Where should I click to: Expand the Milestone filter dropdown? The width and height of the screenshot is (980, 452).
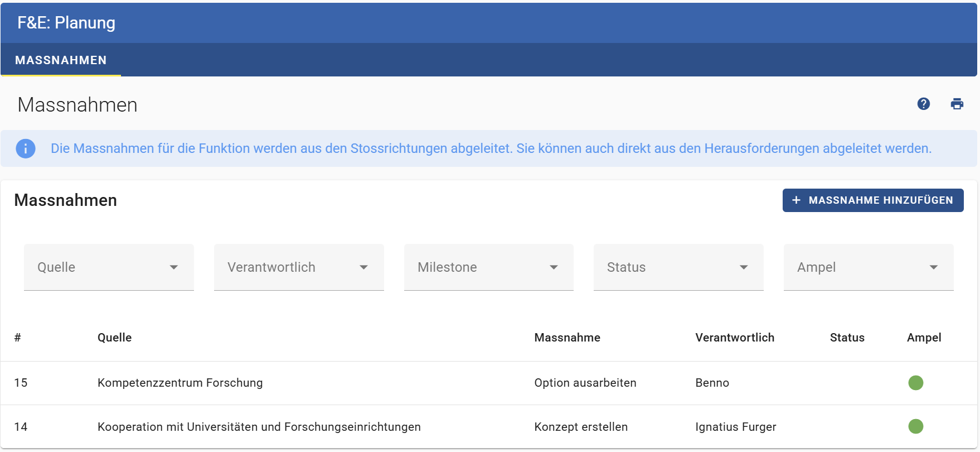click(x=489, y=267)
